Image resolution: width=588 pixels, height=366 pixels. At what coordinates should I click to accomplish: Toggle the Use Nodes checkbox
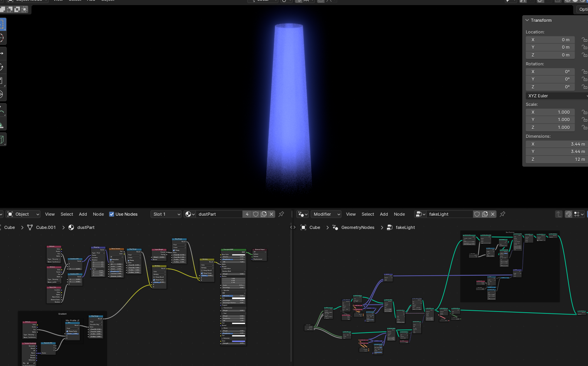pyautogui.click(x=112, y=214)
